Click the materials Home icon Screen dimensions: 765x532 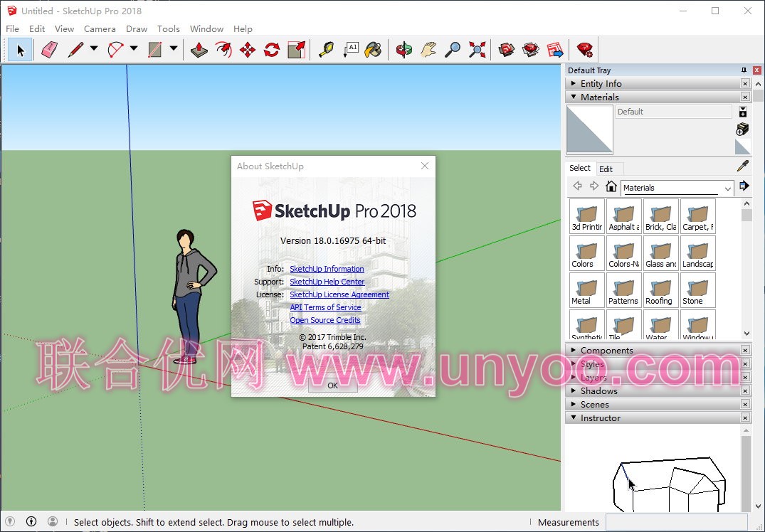(x=611, y=186)
